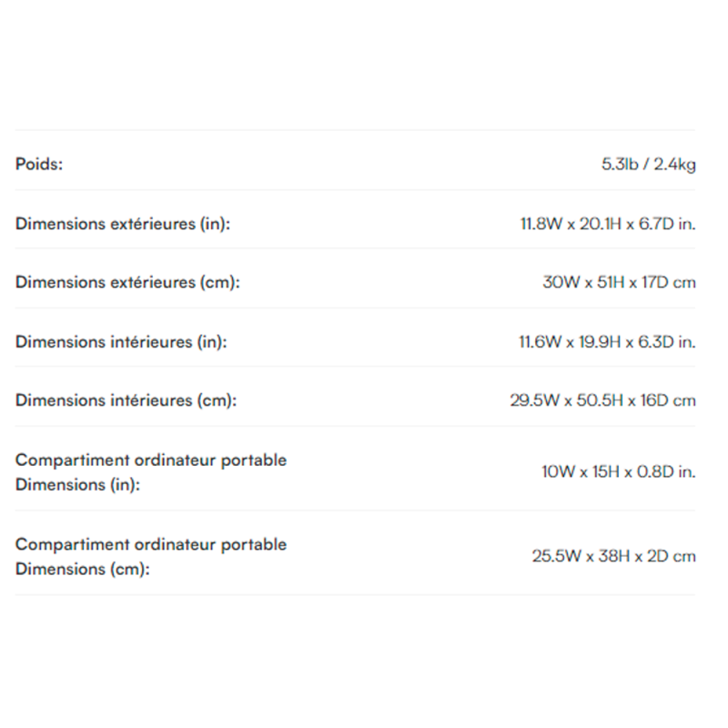The image size is (728, 728).
Task: Click the Poids label
Action: [39, 165]
